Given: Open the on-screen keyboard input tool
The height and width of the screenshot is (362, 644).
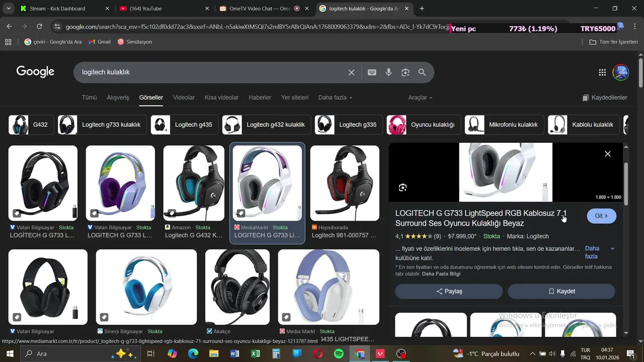Looking at the screenshot, I should (x=372, y=72).
